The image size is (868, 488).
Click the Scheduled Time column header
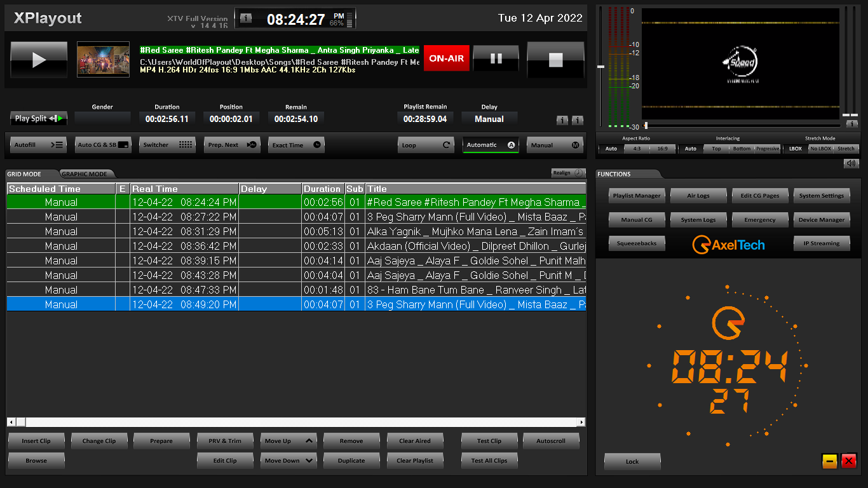(61, 189)
